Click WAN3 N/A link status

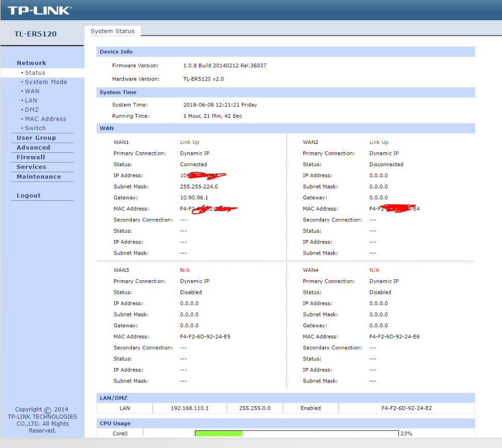[185, 270]
